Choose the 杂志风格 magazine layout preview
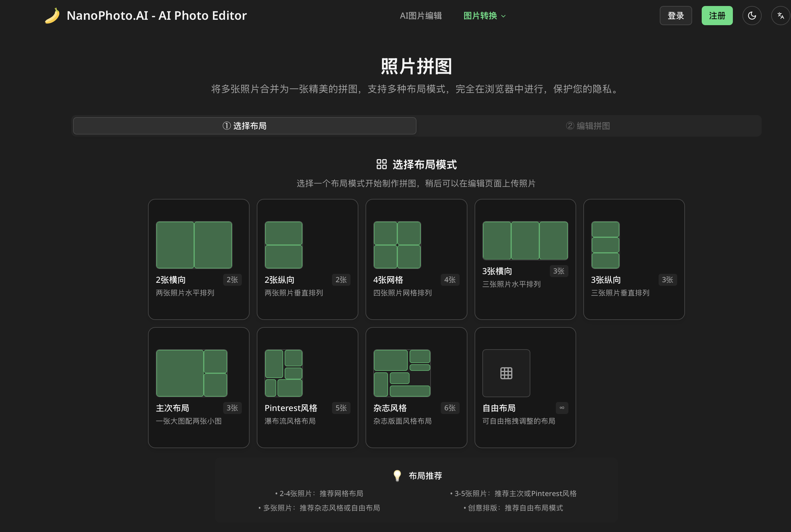791x532 pixels. point(402,373)
